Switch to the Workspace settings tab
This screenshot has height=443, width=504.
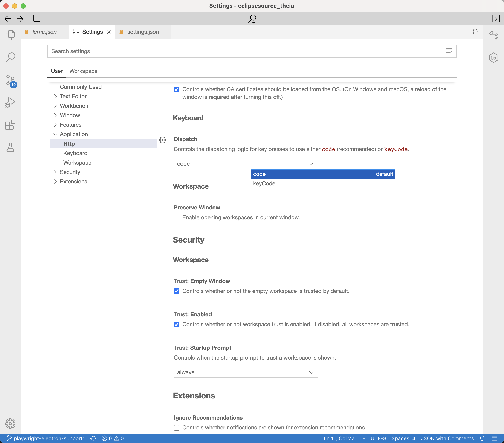coord(83,71)
